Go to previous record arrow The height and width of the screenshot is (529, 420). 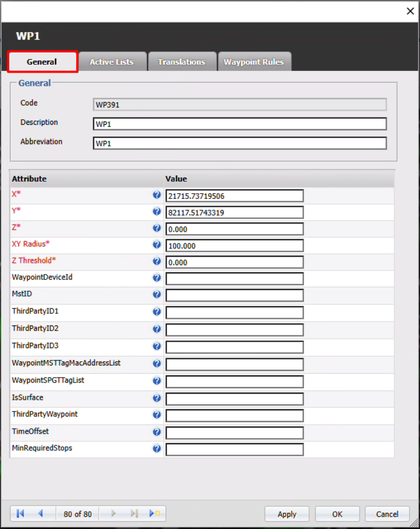[40, 513]
